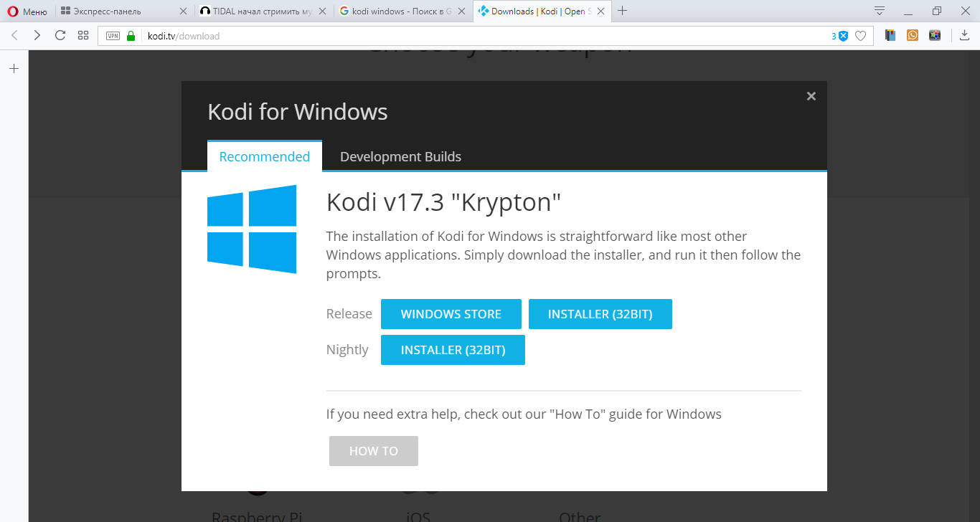Open the colorful star extension icon
The image size is (980, 522).
click(935, 35)
